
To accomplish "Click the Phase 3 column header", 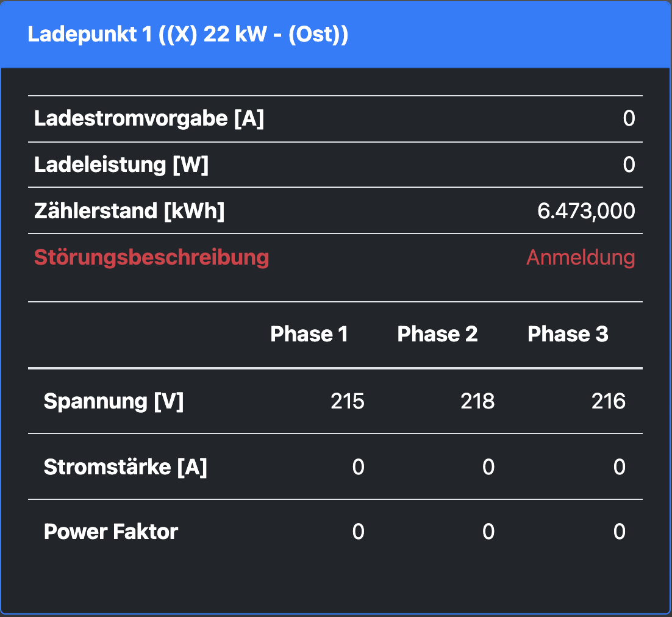I will [568, 334].
